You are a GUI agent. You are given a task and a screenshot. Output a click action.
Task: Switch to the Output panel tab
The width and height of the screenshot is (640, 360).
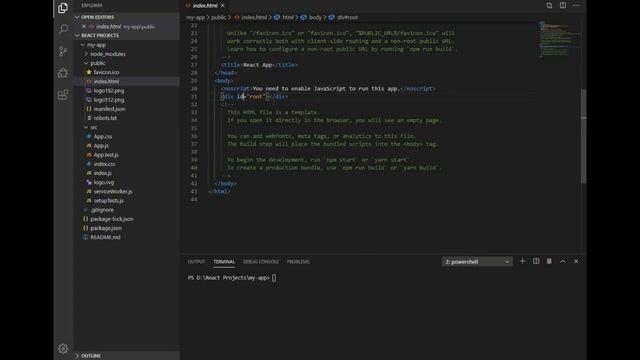[196, 262]
